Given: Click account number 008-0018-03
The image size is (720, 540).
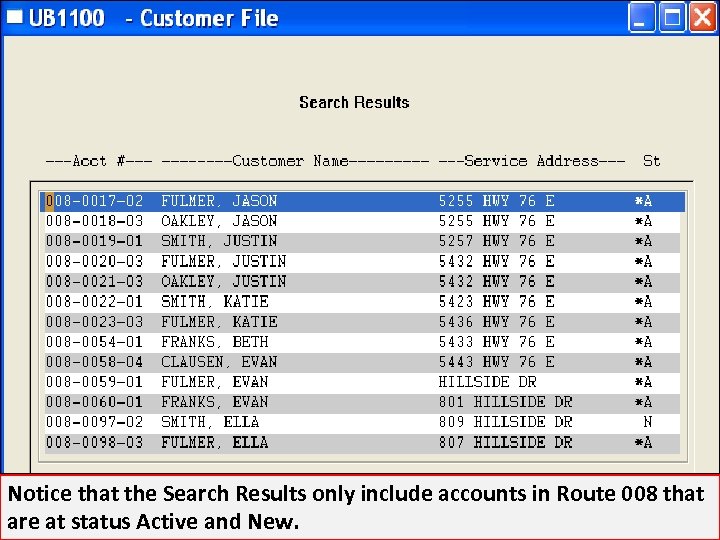Looking at the screenshot, I should point(94,221).
